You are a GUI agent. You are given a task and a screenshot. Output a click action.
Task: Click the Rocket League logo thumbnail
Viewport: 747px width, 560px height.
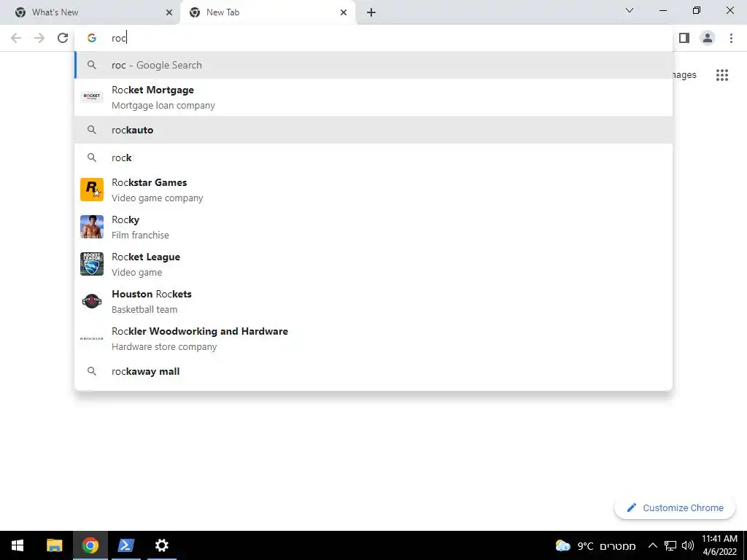(92, 264)
